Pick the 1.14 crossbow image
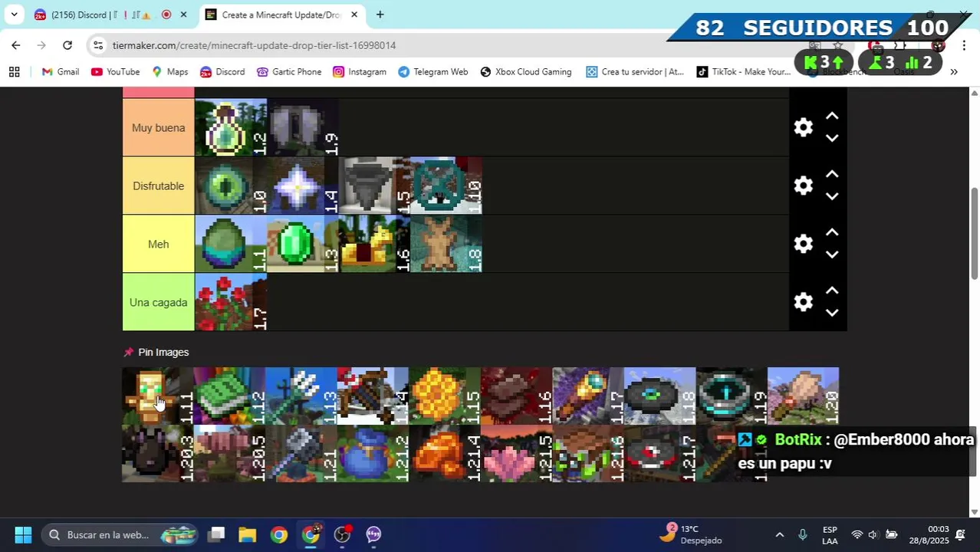Screen dimensions: 980x552 click(373, 396)
